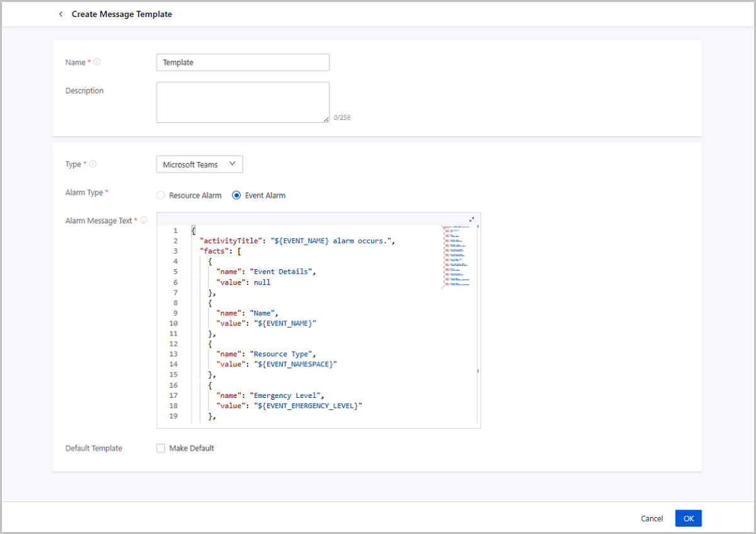Click inside the Description text area
This screenshot has width=756, height=534.
point(243,102)
